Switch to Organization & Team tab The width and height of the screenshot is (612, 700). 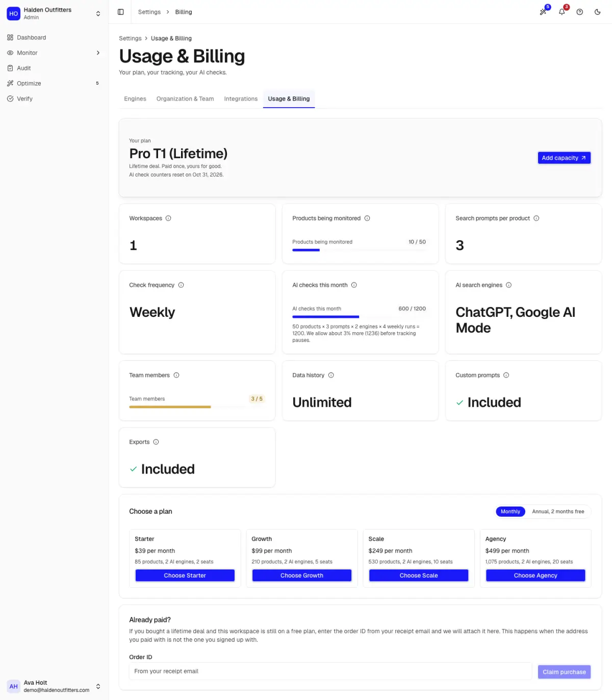point(185,99)
